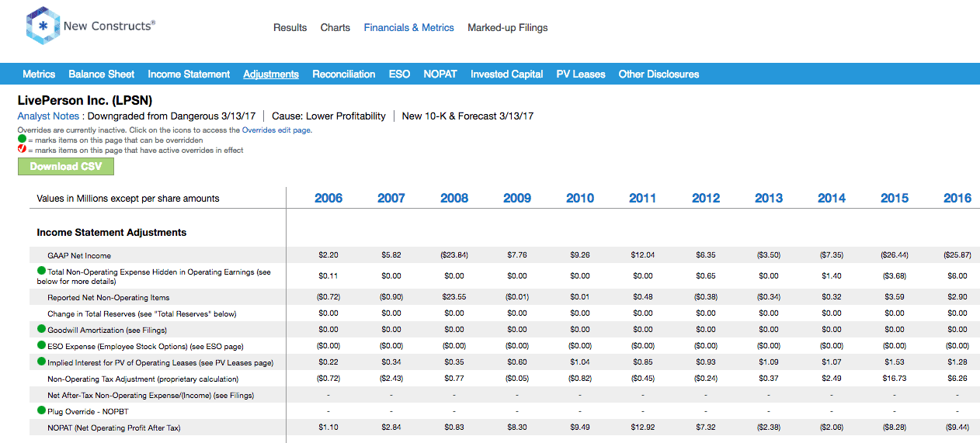Click the 2013 year column header

(x=769, y=199)
